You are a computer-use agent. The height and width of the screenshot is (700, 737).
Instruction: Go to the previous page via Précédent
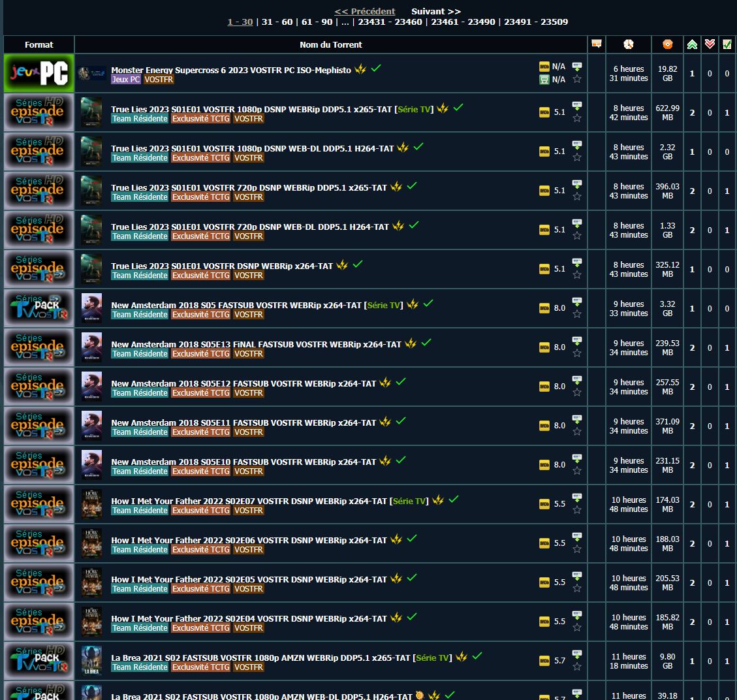click(x=364, y=11)
